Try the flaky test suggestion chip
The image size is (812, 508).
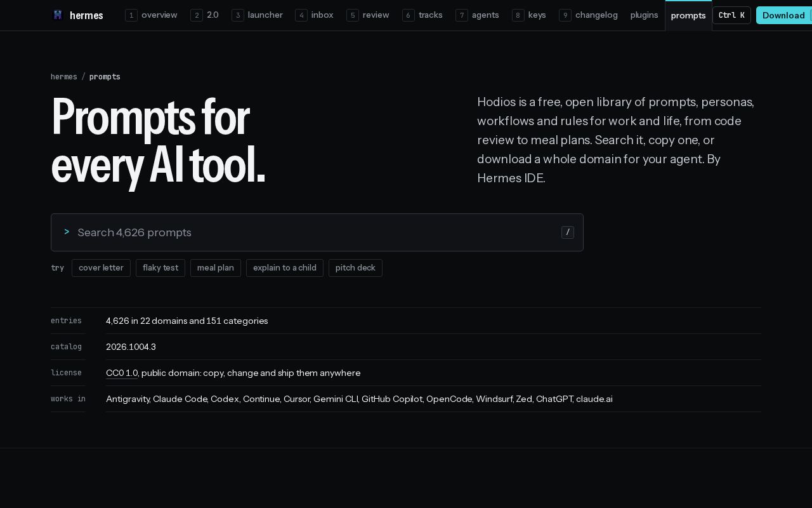160,268
